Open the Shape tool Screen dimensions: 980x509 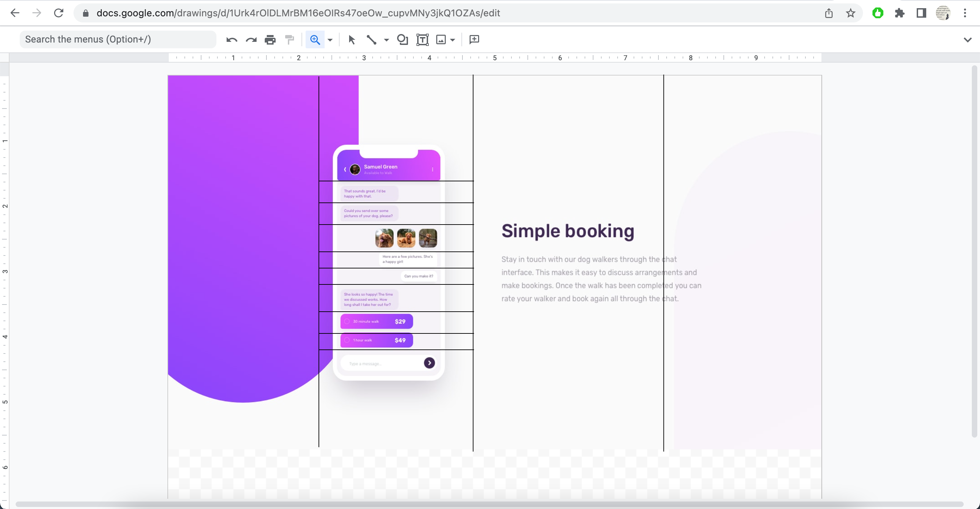coord(402,39)
